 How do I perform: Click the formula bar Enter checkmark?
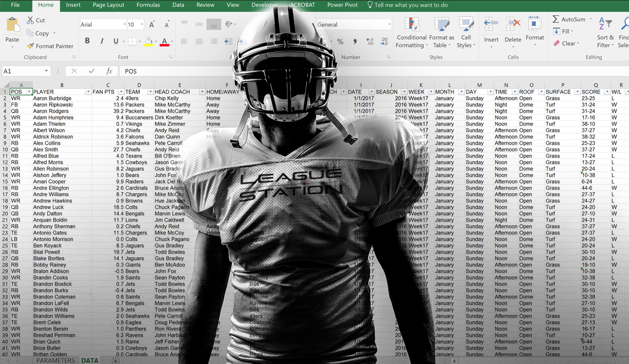(92, 71)
